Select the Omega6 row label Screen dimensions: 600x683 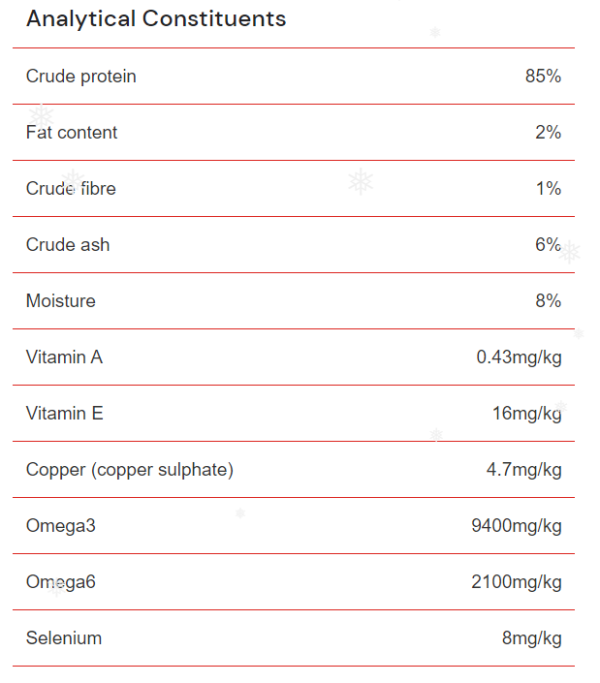(61, 582)
